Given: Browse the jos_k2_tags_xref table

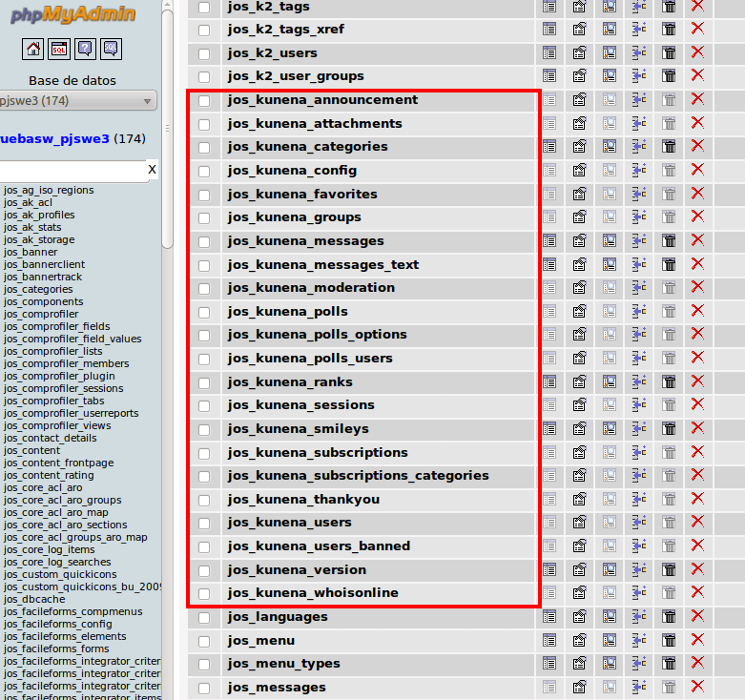Looking at the screenshot, I should [549, 29].
